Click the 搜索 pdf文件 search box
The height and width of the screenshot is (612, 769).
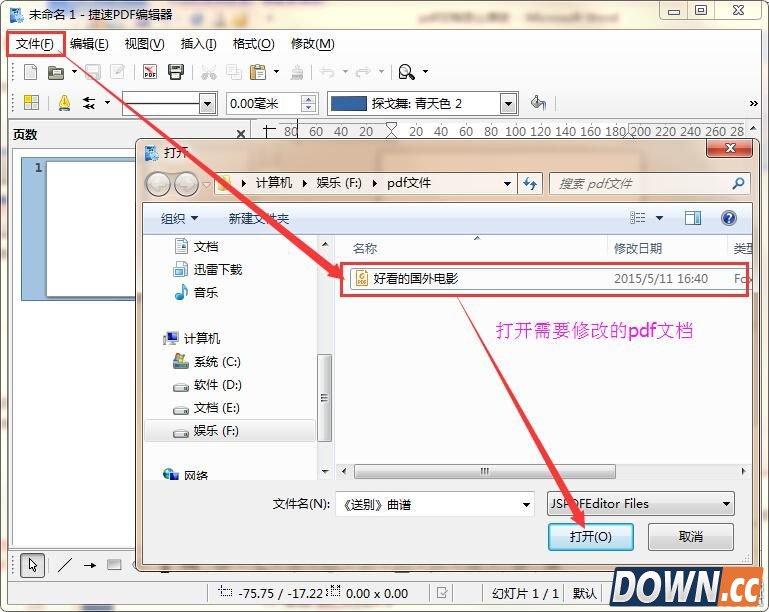650,184
